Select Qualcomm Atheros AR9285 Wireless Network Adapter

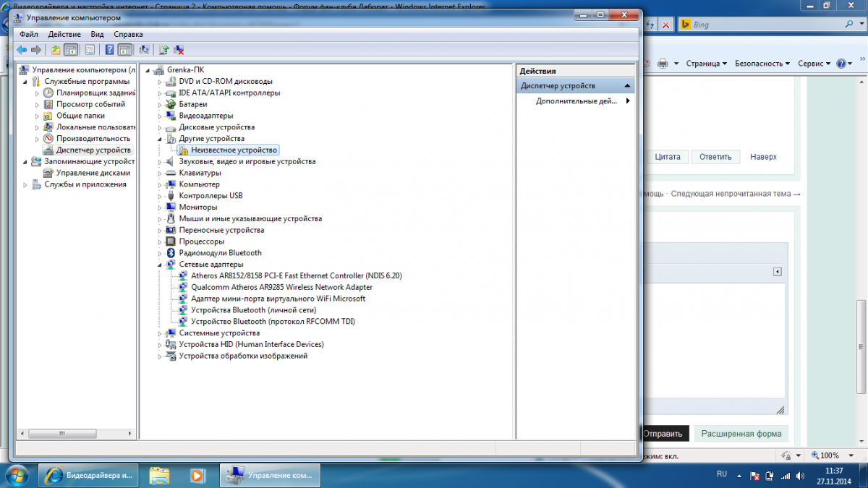tap(281, 287)
